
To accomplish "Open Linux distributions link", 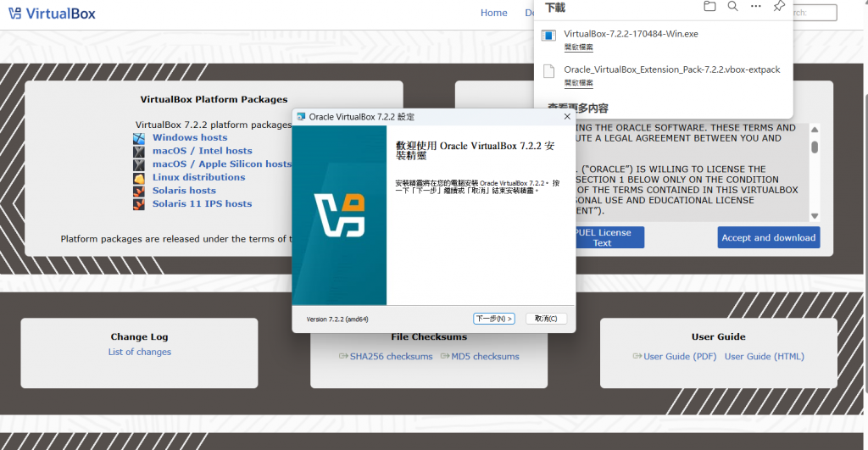I will (x=198, y=177).
